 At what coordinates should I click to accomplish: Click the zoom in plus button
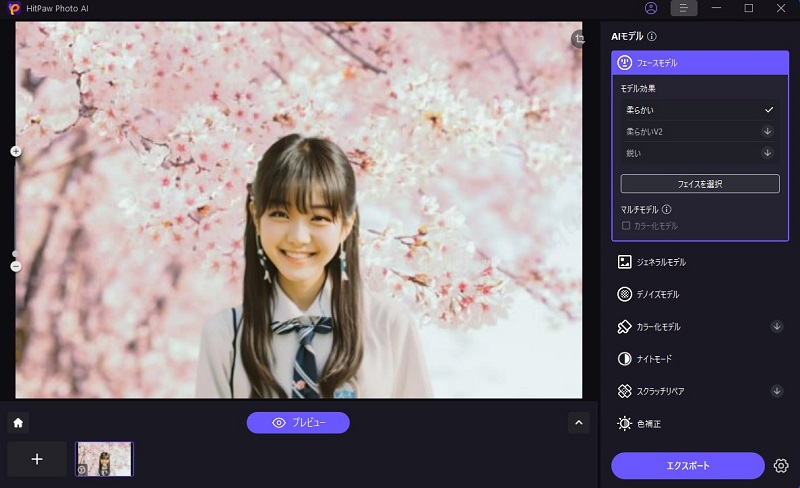[x=15, y=152]
